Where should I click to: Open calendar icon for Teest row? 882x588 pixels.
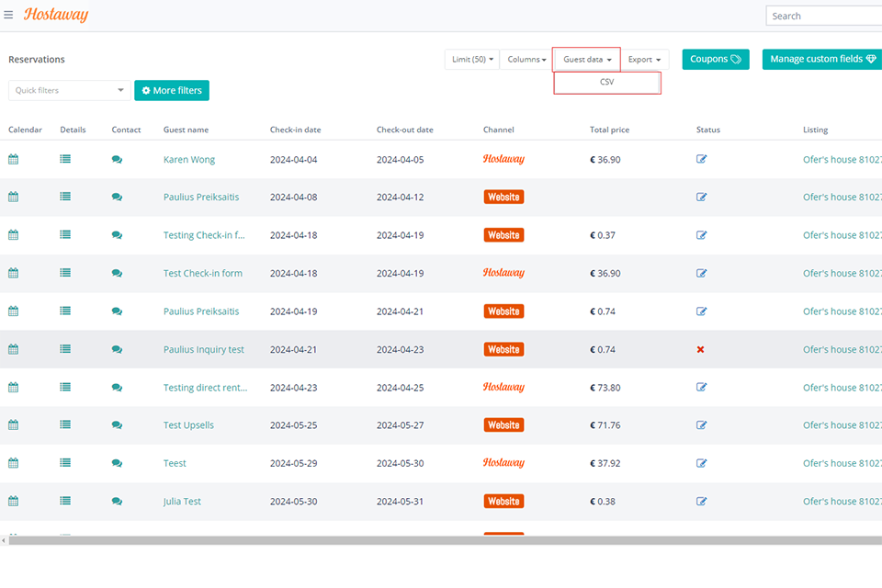(14, 463)
